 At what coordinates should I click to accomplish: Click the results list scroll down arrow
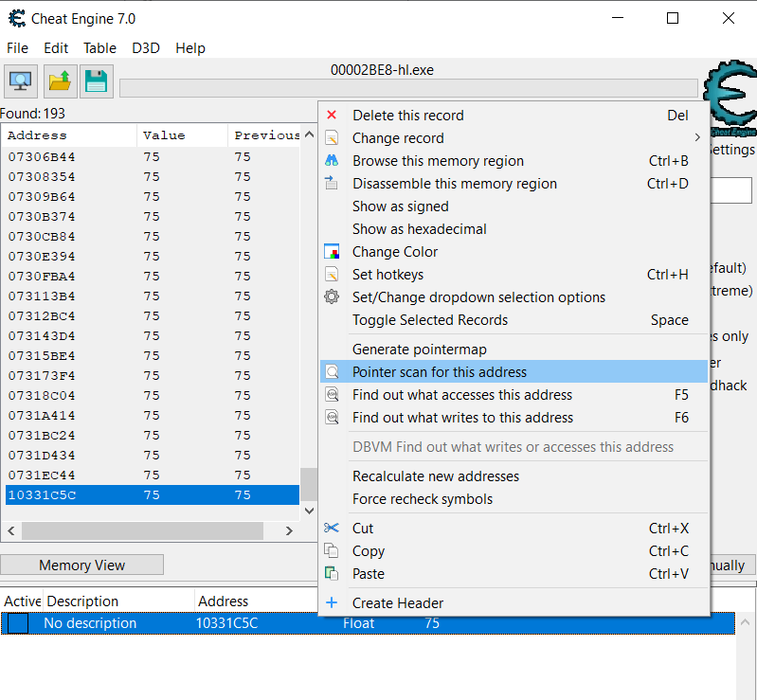[x=310, y=511]
